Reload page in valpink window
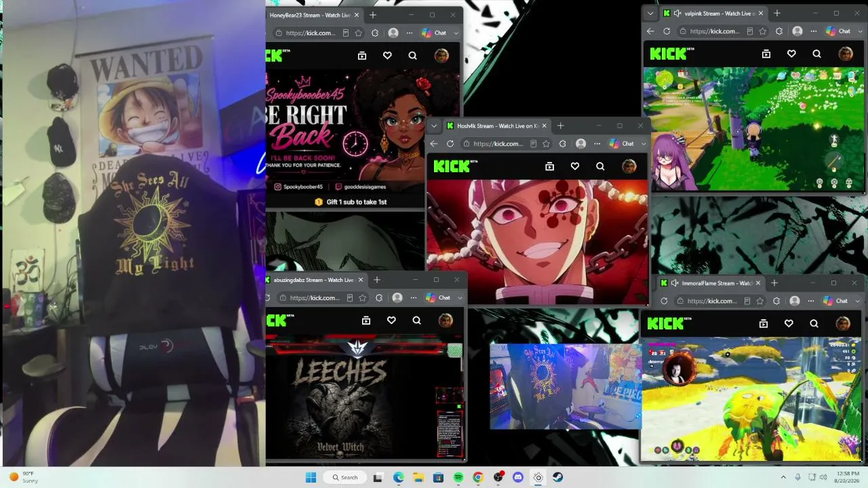The height and width of the screenshot is (488, 868). pos(667,31)
